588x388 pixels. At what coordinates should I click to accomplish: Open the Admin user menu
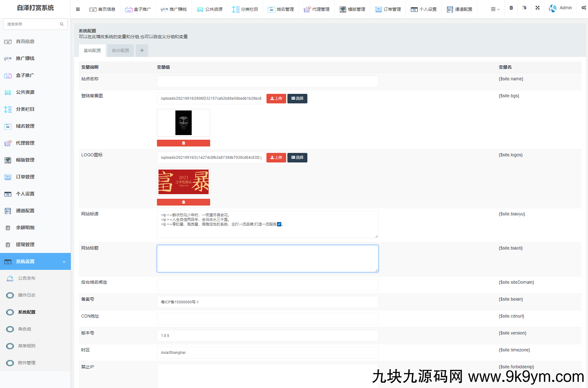click(x=561, y=8)
